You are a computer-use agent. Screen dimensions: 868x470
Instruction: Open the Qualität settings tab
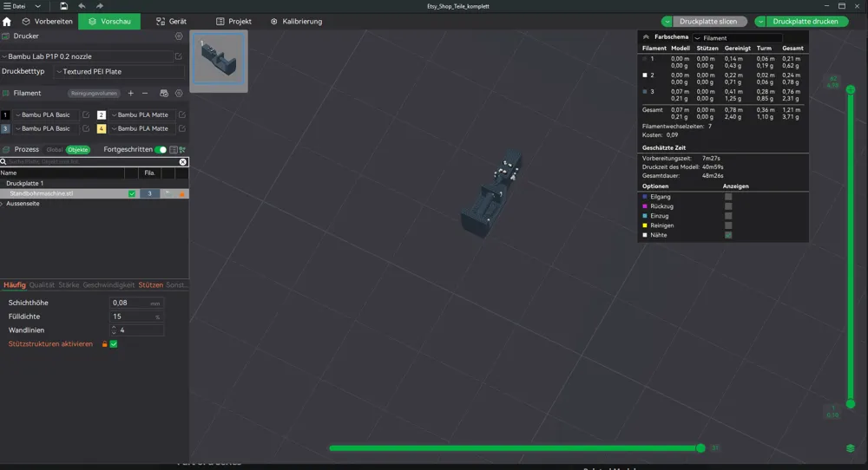[x=42, y=285]
